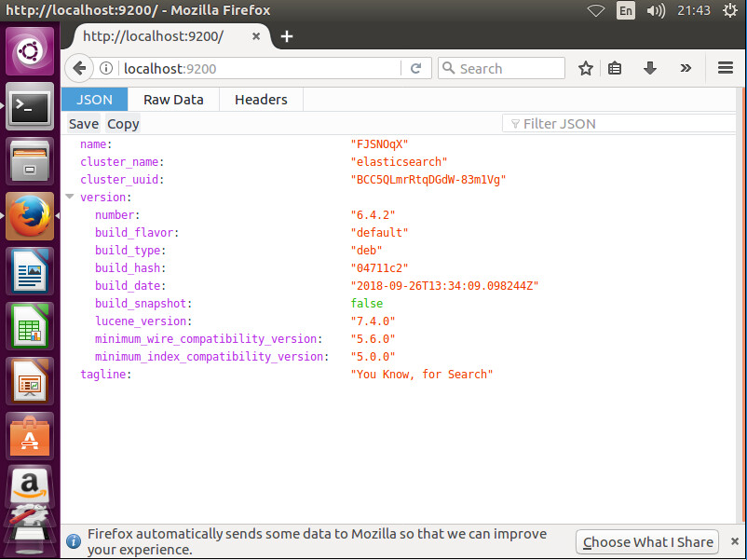Click the version number value "6.4.2"

[373, 215]
